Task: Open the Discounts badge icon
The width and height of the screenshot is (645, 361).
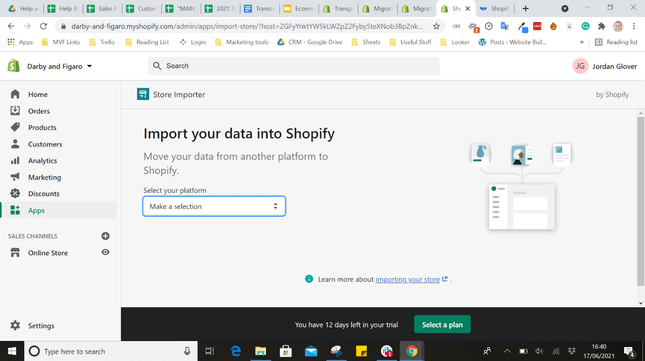Action: (15, 193)
